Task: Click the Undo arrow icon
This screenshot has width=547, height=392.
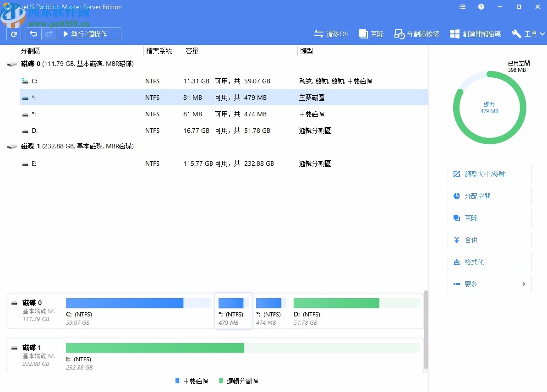Action: (x=33, y=33)
